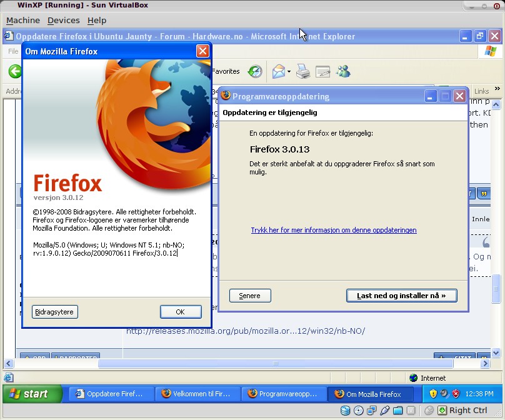Switch to Om Mozilla Firefox taskbar item
The height and width of the screenshot is (420, 505).
(x=370, y=394)
